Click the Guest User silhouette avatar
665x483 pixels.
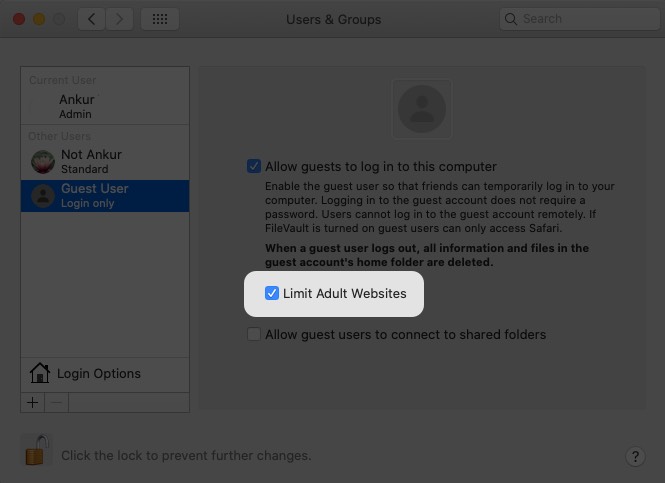(43, 196)
